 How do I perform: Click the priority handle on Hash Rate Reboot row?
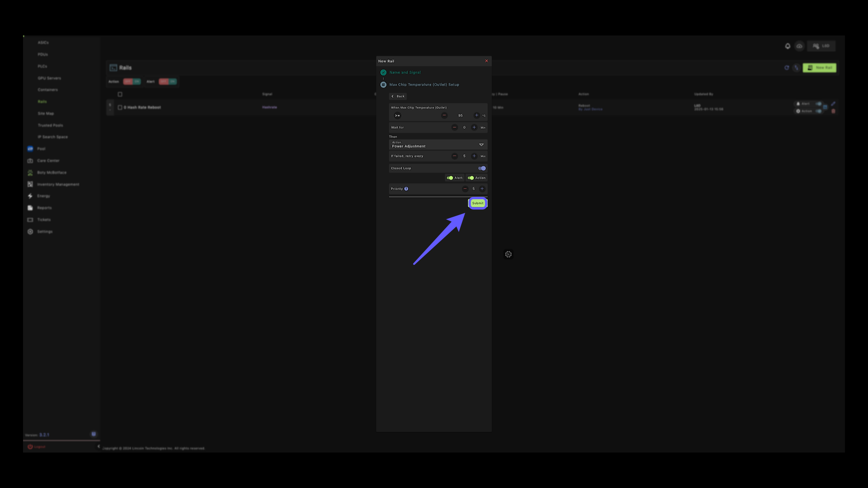tap(110, 108)
